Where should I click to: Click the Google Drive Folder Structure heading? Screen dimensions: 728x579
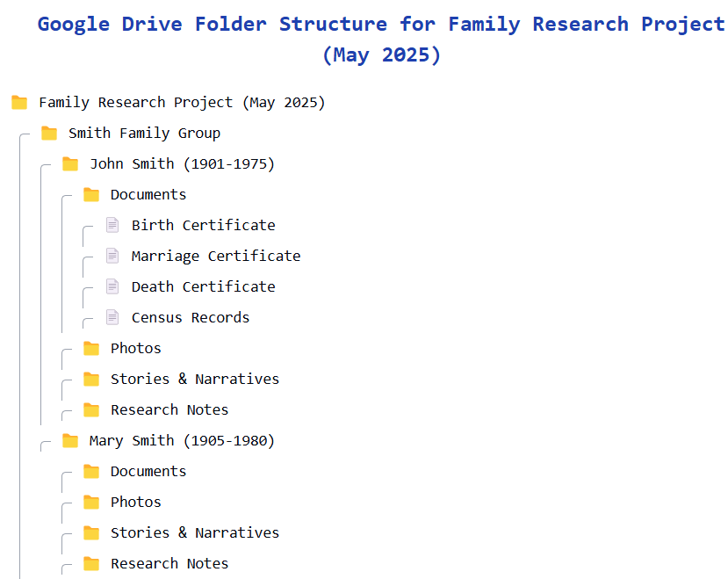pyautogui.click(x=381, y=40)
